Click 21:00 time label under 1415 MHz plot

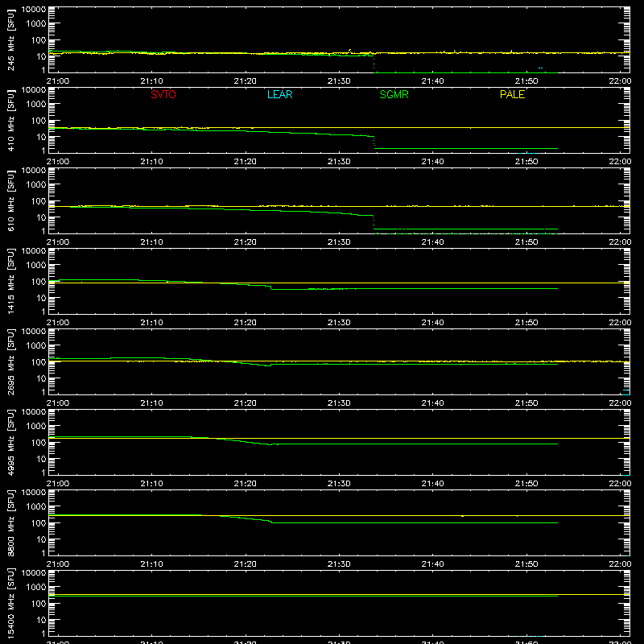click(x=57, y=323)
